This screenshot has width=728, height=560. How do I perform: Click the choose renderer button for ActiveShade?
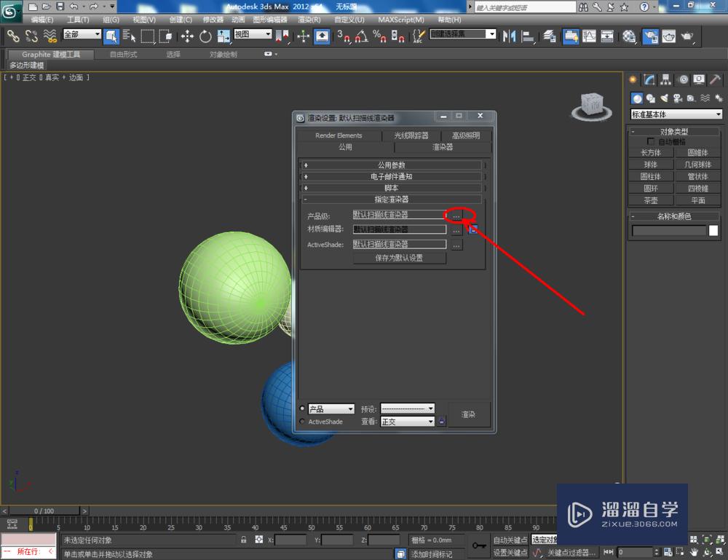[457, 245]
